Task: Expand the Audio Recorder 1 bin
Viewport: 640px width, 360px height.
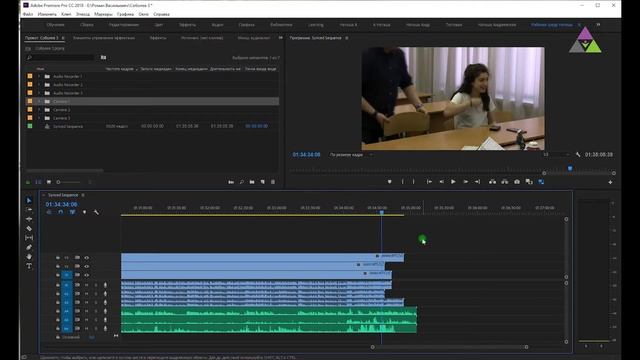Action: click(x=39, y=76)
